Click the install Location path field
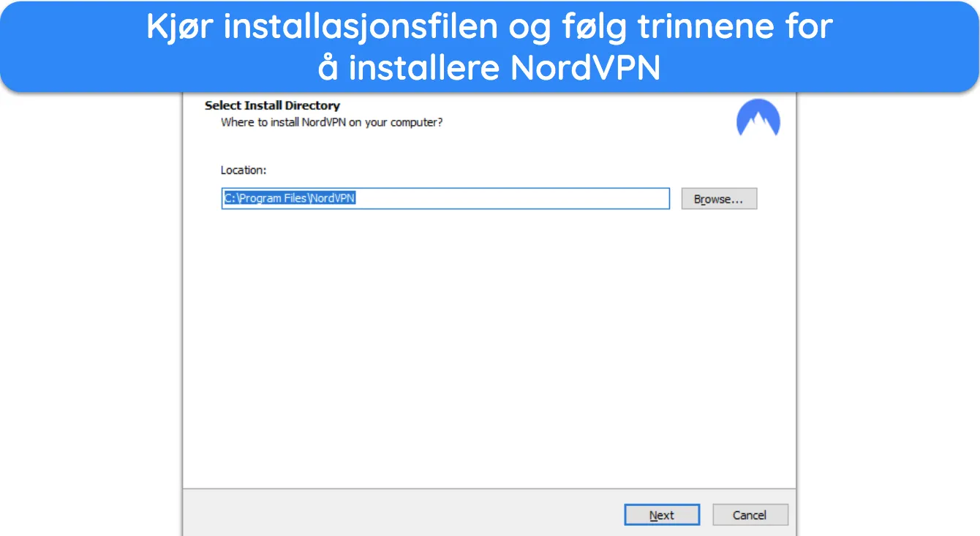The height and width of the screenshot is (536, 980). pyautogui.click(x=445, y=199)
